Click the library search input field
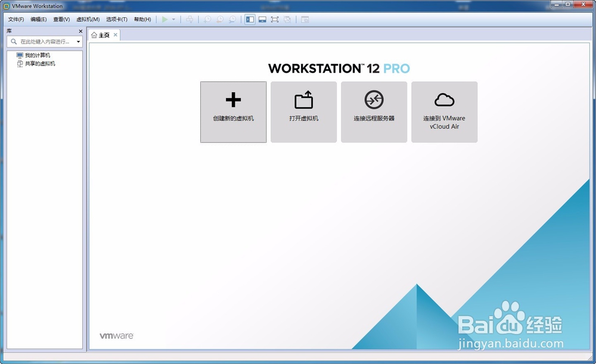596x364 pixels. point(45,42)
